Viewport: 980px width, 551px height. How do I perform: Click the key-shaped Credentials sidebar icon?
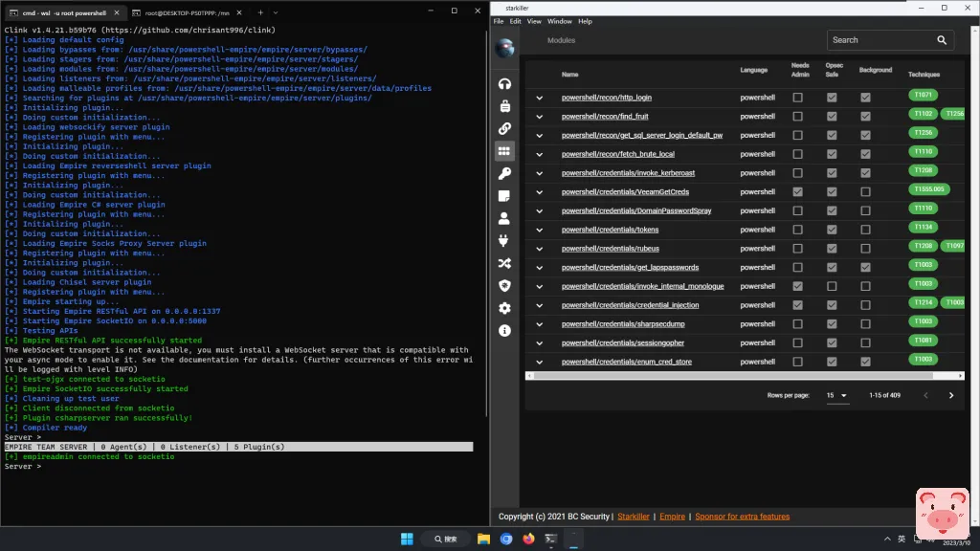[504, 173]
